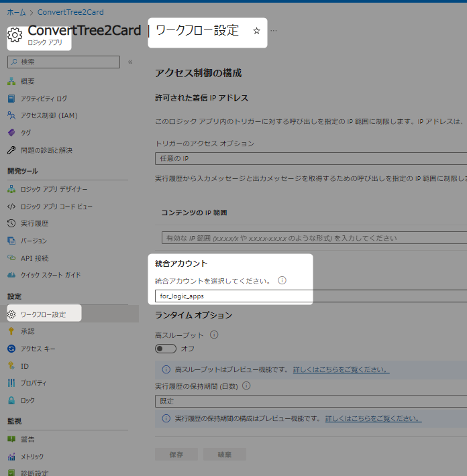Viewport: 467px width, 476px height.
Task: Click the sidebar 検索 search field
Action: point(64,62)
